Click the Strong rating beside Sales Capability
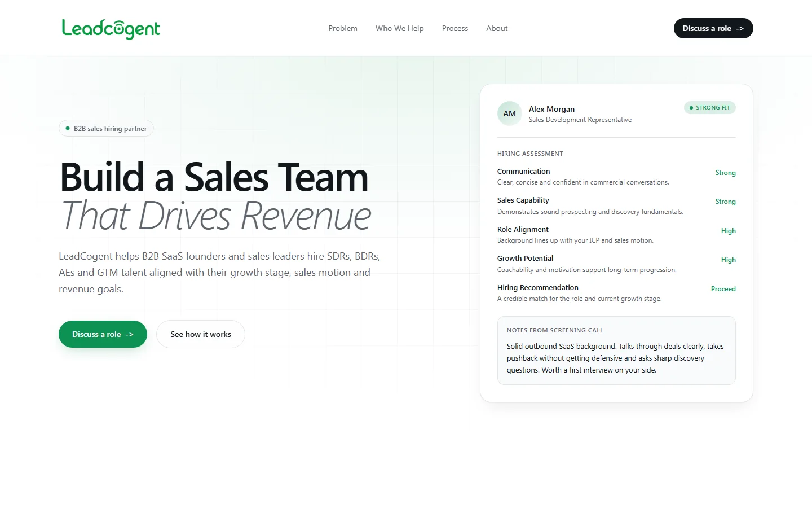Screen dimensions: 812x508 click(726, 202)
